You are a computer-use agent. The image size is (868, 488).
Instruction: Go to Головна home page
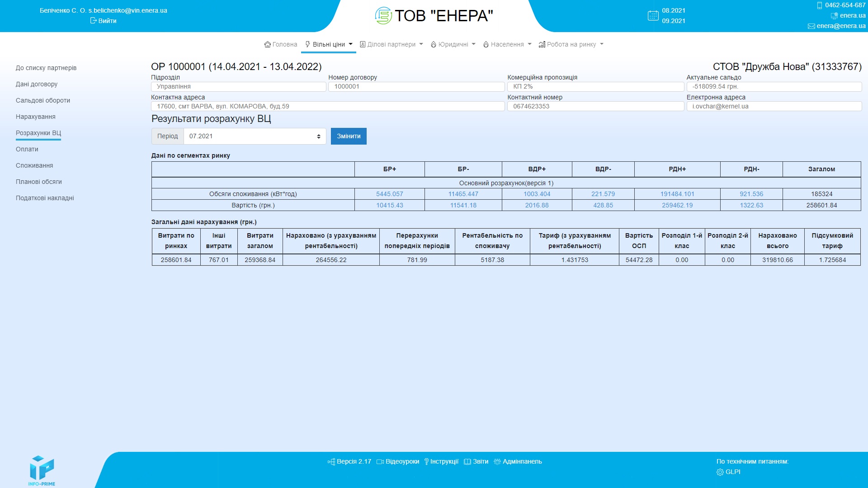(281, 44)
